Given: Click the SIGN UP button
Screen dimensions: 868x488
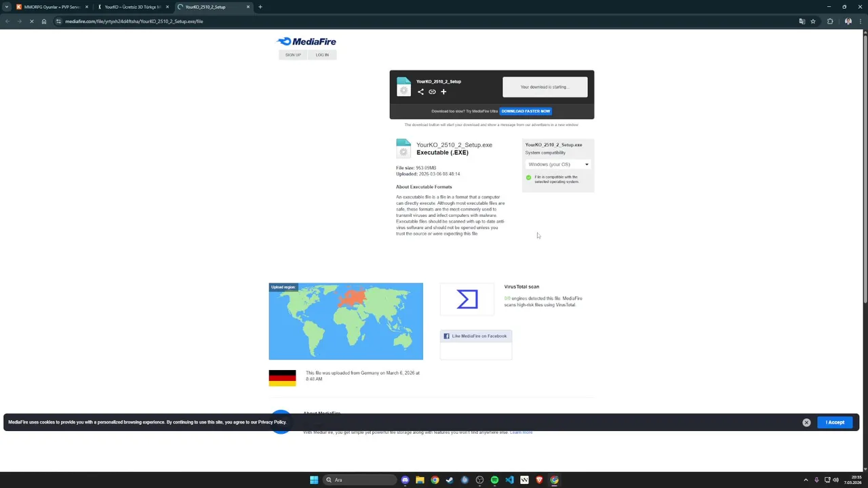Looking at the screenshot, I should (293, 55).
